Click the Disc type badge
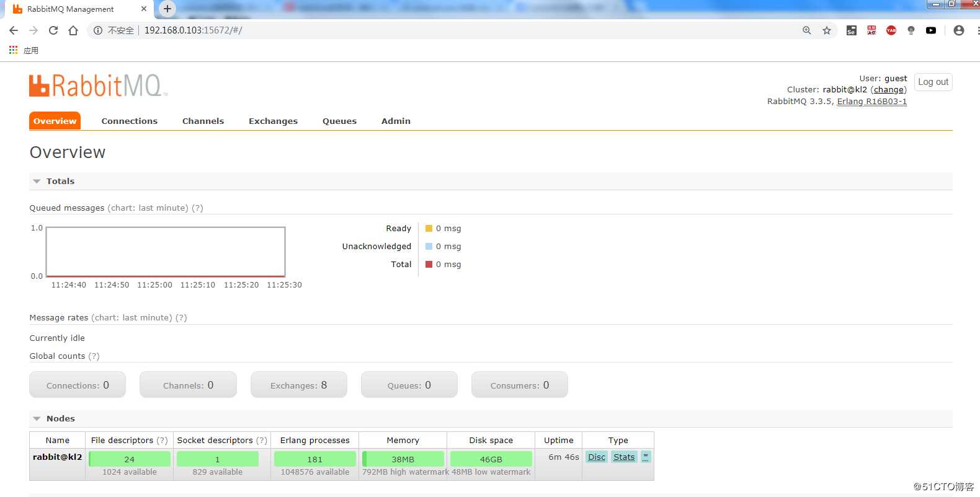The width and height of the screenshot is (980, 497). coord(597,457)
